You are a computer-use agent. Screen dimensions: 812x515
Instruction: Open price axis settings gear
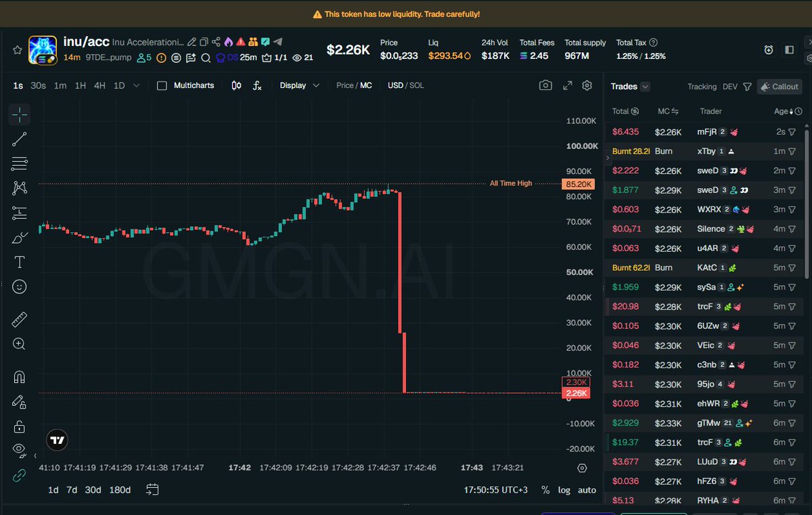pyautogui.click(x=582, y=468)
